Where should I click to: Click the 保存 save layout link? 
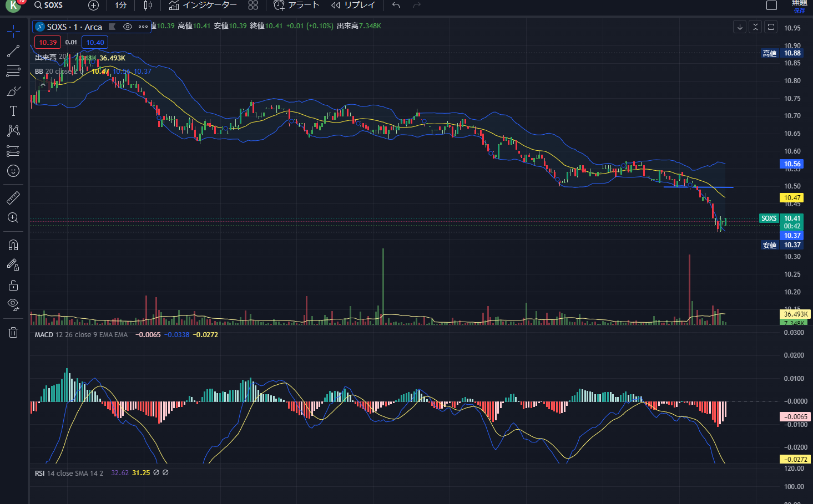coord(799,11)
